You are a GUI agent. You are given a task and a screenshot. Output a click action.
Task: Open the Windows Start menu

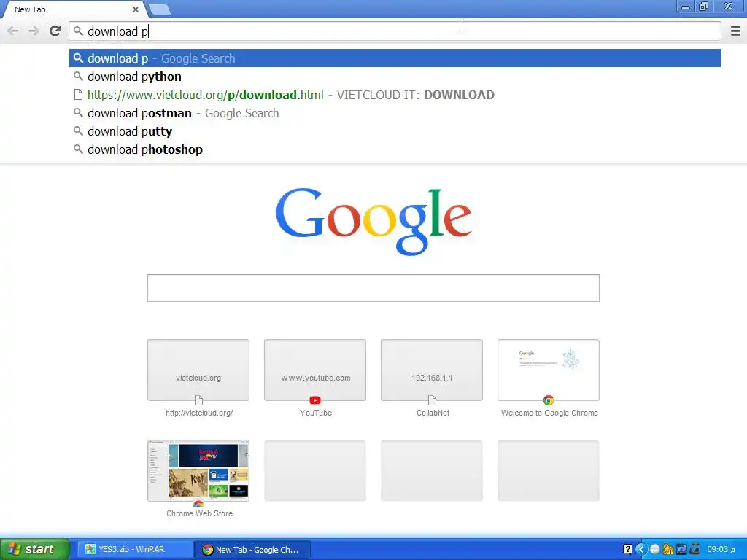34,549
